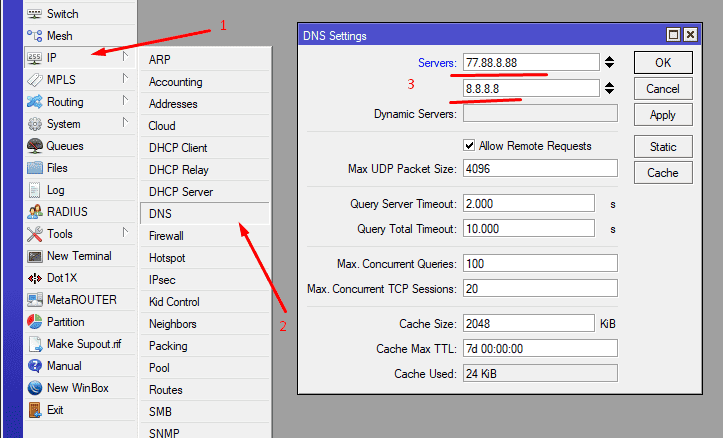Click the MetaROUTER icon
Image resolution: width=723 pixels, height=438 pixels.
pyautogui.click(x=34, y=300)
